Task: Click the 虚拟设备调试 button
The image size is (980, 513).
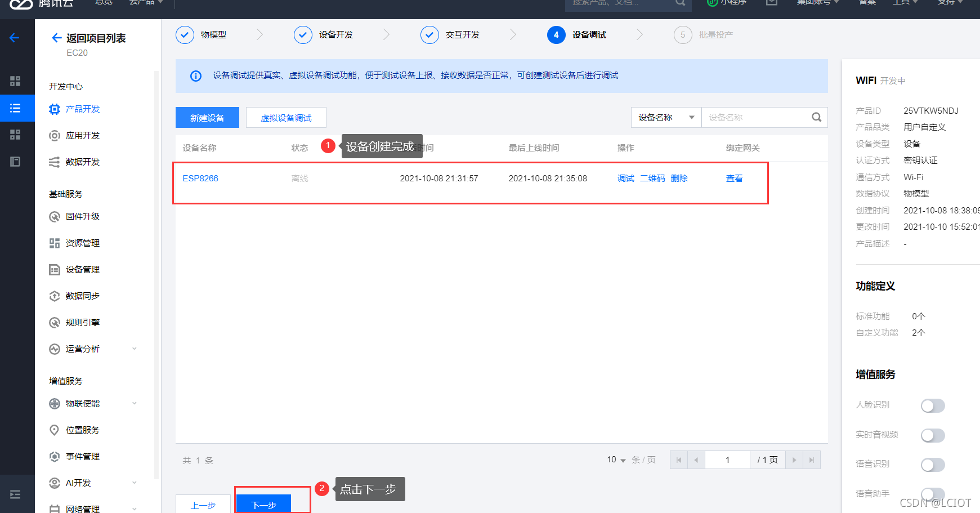Action: [x=286, y=118]
